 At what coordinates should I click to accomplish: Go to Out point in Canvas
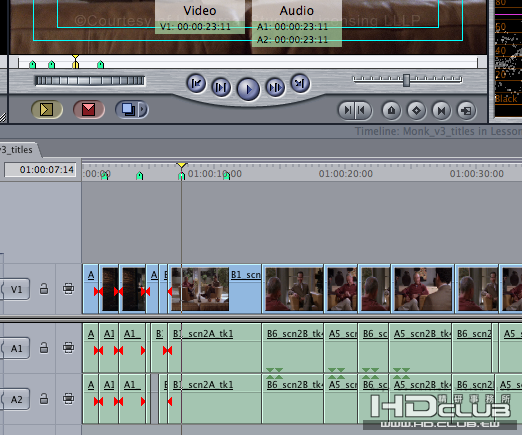(300, 83)
